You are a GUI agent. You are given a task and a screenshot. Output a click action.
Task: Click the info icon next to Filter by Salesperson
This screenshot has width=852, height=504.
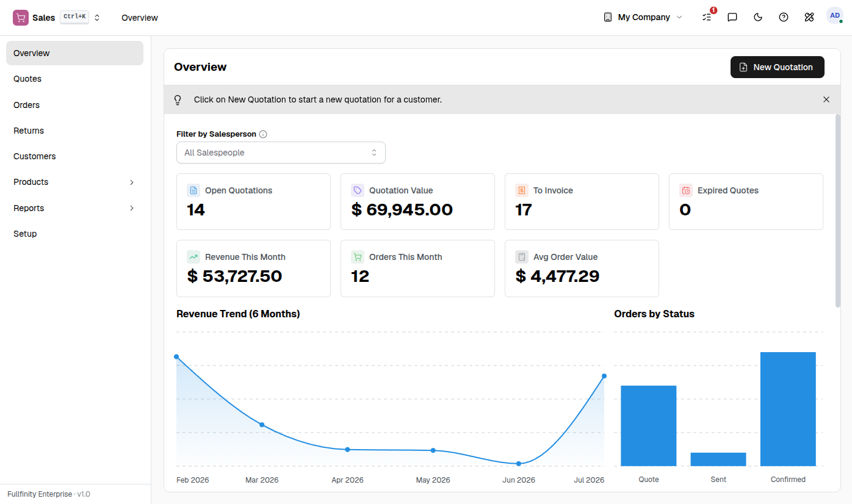pos(263,134)
